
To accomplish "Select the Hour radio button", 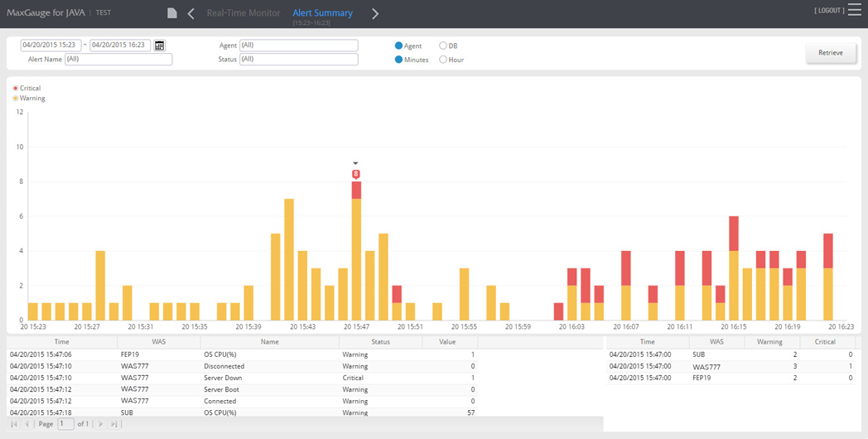I will tap(443, 60).
